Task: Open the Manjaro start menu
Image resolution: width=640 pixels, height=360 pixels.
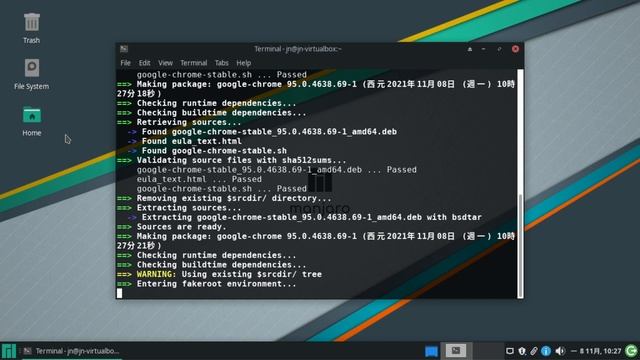Action: point(9,351)
